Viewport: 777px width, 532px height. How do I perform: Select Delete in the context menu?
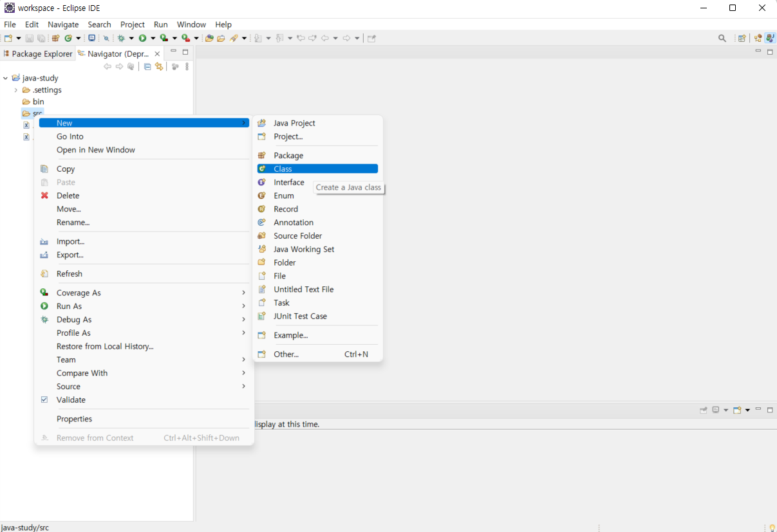pyautogui.click(x=144, y=196)
